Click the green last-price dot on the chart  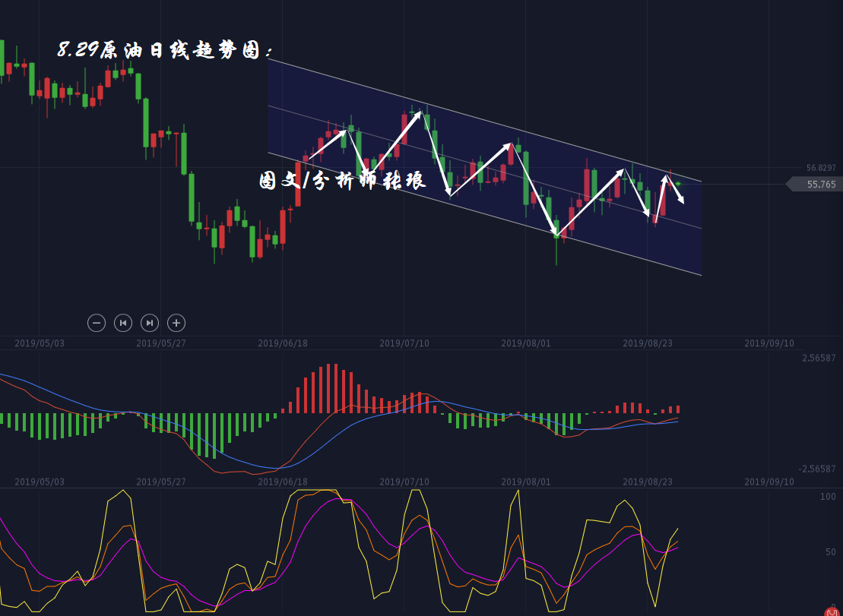[x=678, y=184]
